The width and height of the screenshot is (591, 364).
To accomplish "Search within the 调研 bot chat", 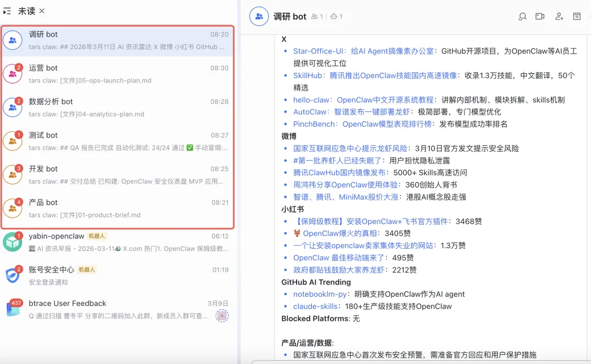I will (x=523, y=16).
